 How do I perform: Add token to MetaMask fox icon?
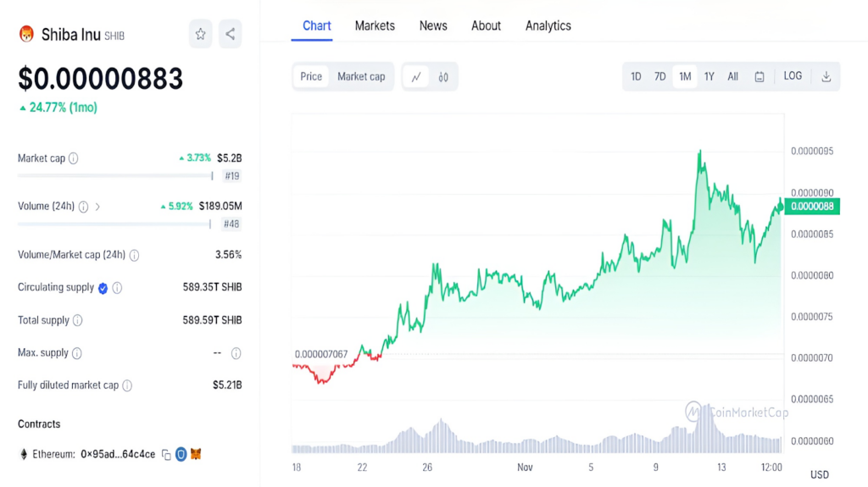(x=196, y=454)
